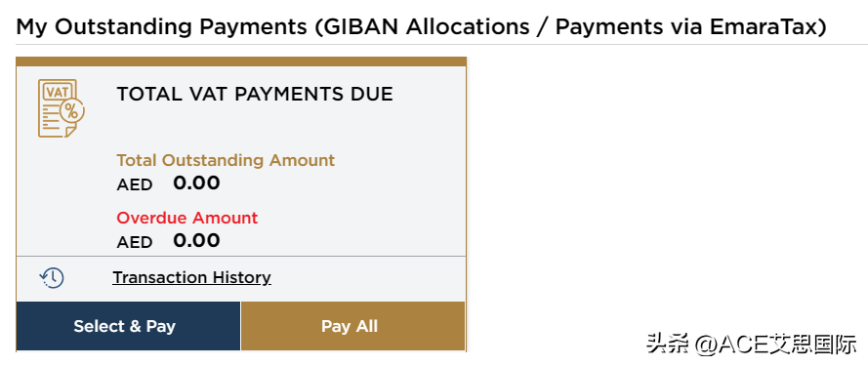Click the gold top bar of VAT card
This screenshot has width=868, height=366.
(241, 61)
